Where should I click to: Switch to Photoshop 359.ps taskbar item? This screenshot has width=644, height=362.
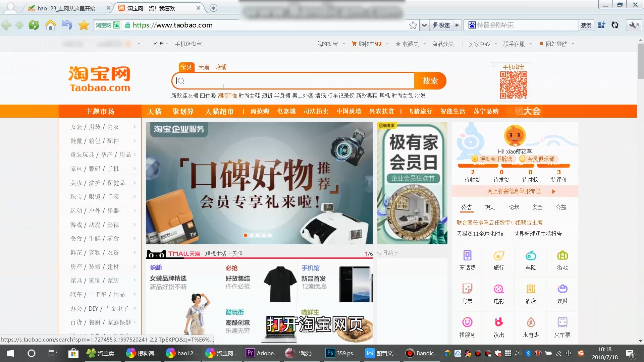(x=342, y=353)
